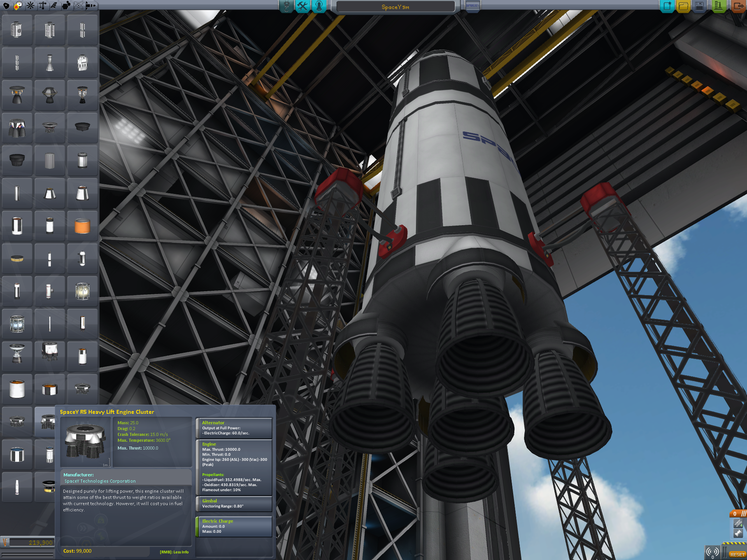The image size is (747, 560).
Task: Click the New craft button
Action: click(x=667, y=6)
